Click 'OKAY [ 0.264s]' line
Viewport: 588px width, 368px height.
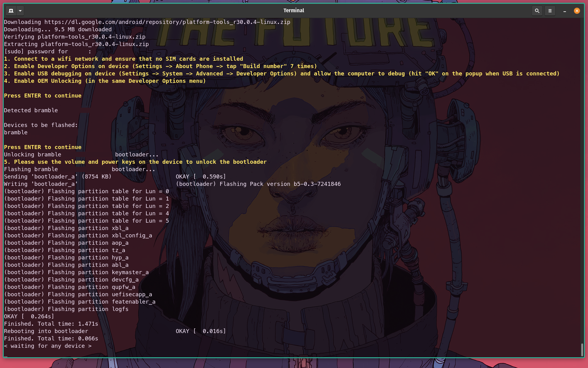[29, 316]
